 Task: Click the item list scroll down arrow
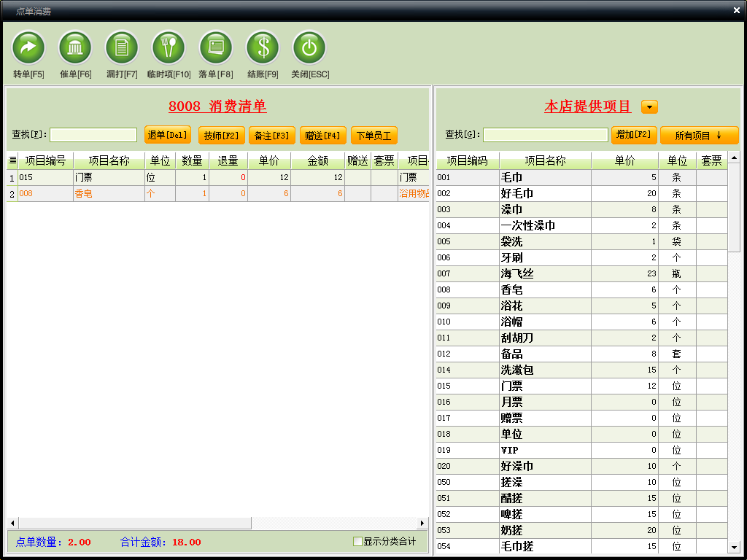pos(734,547)
